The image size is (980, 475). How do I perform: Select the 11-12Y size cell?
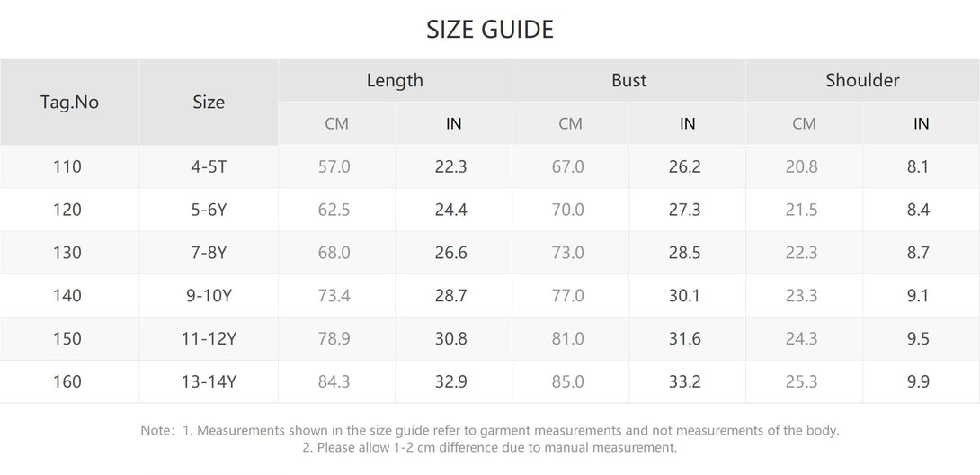209,339
